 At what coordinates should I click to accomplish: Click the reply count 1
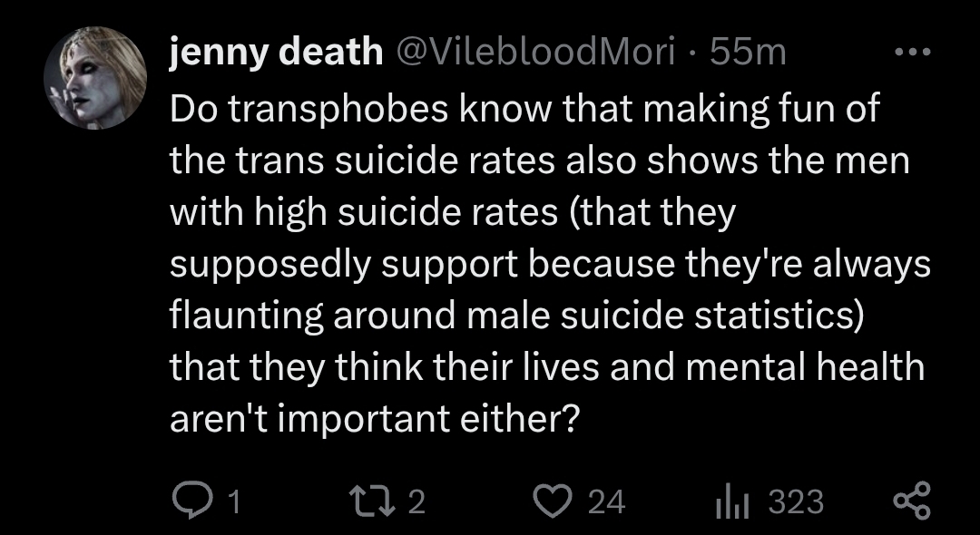click(x=234, y=502)
